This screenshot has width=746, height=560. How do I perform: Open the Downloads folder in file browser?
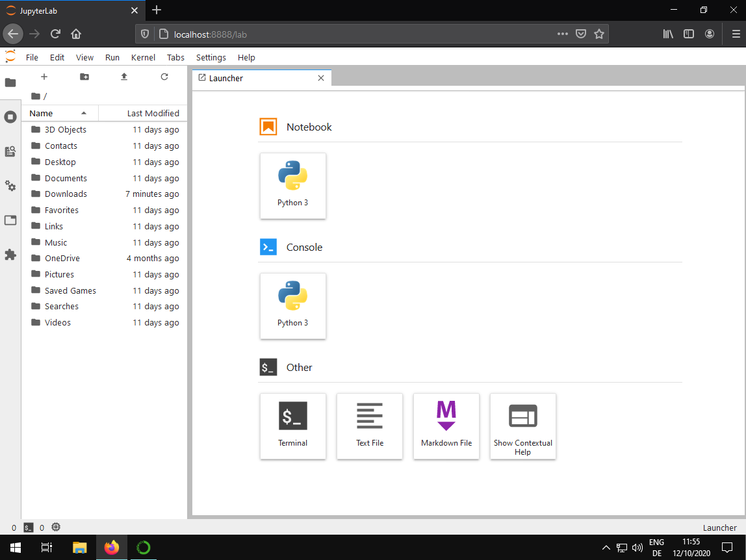[66, 194]
